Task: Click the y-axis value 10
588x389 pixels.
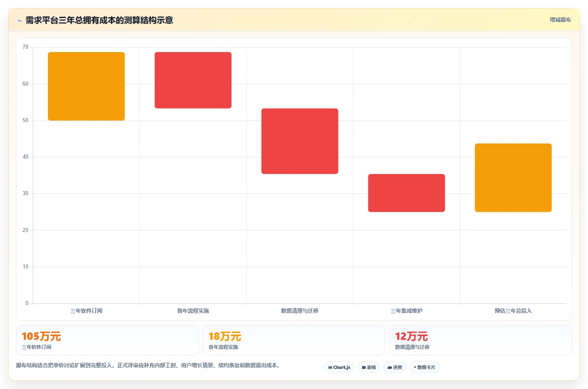Action: 25,267
